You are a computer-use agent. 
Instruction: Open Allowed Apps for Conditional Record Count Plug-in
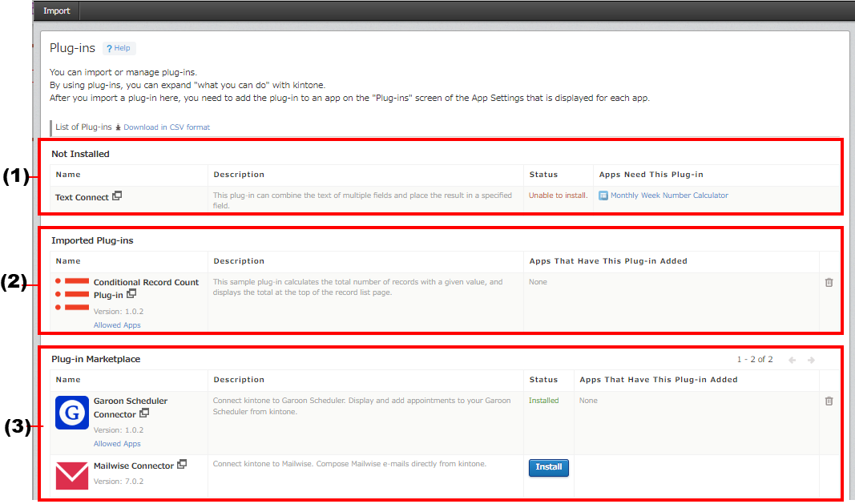click(117, 325)
